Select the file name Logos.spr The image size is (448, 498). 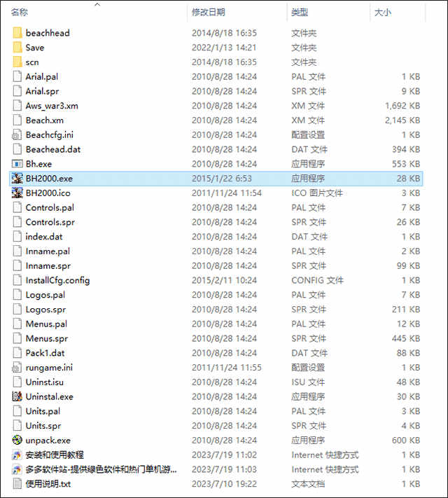click(x=45, y=310)
